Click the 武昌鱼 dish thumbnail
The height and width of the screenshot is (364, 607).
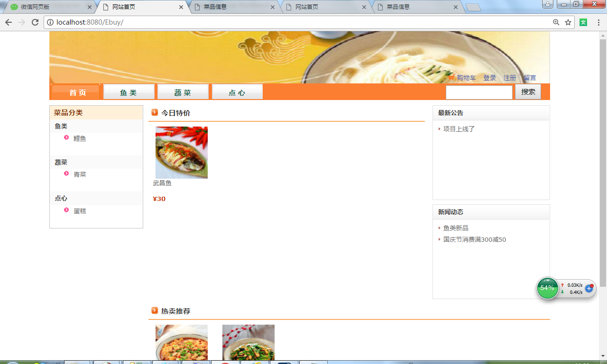pyautogui.click(x=182, y=153)
